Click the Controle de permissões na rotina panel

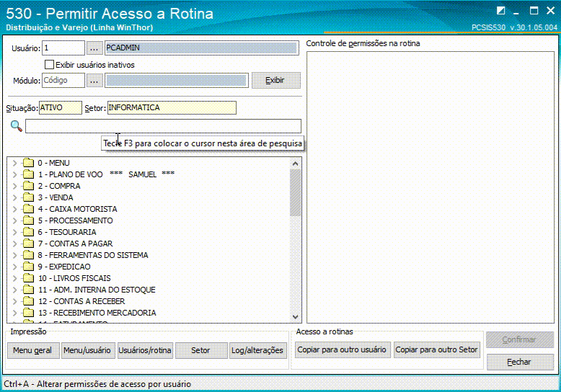click(x=430, y=187)
